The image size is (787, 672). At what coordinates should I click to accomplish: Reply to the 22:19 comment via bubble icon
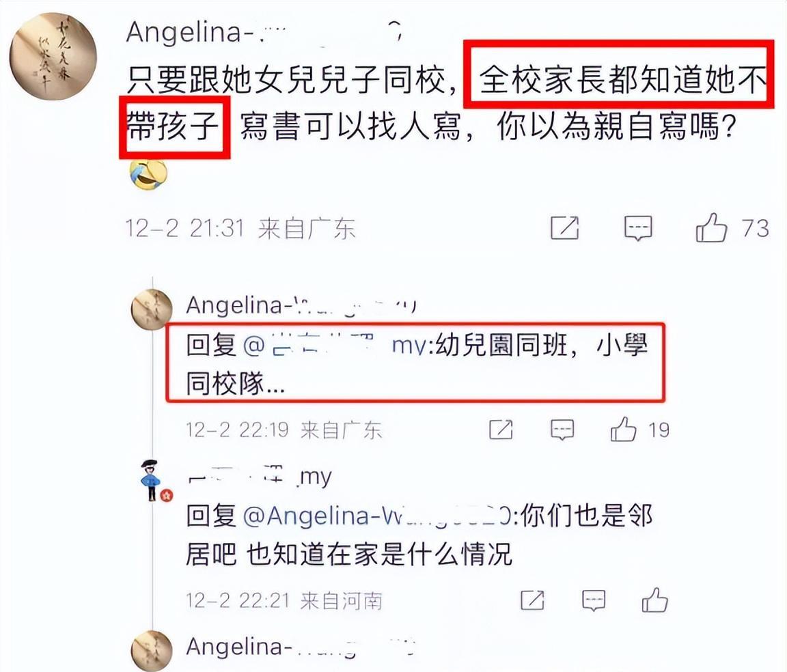point(562,430)
